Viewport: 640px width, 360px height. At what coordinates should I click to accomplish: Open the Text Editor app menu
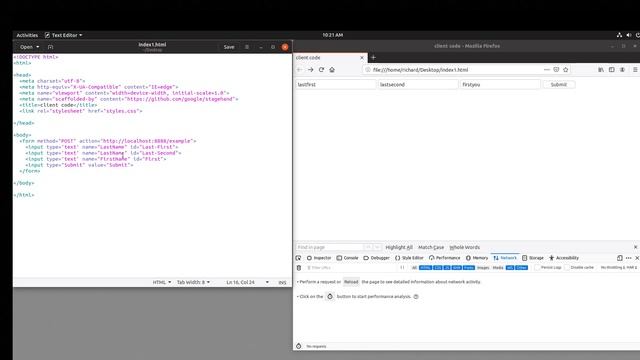pos(64,35)
